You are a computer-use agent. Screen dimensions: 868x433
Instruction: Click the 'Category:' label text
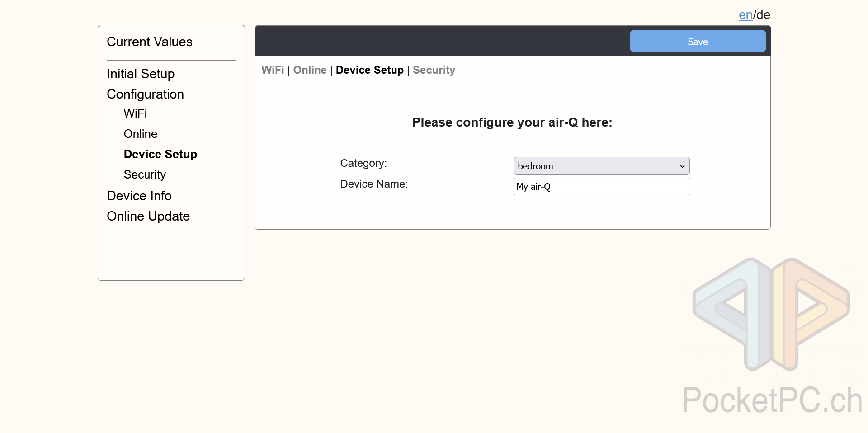[x=363, y=163]
